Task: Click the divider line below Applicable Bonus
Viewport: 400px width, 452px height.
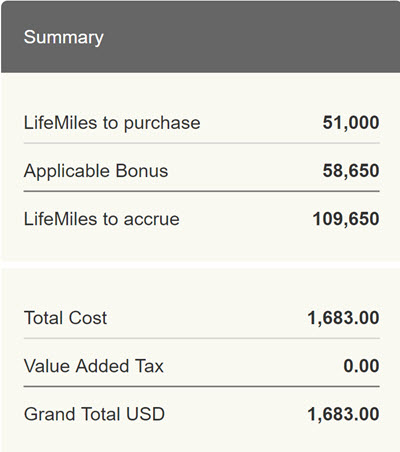Action: (202, 191)
